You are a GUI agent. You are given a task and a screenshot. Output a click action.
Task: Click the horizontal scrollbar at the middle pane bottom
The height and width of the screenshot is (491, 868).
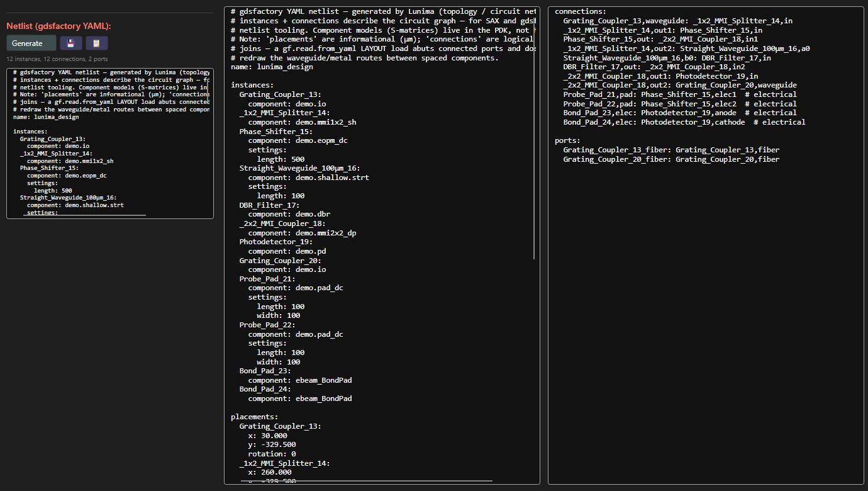coord(365,481)
